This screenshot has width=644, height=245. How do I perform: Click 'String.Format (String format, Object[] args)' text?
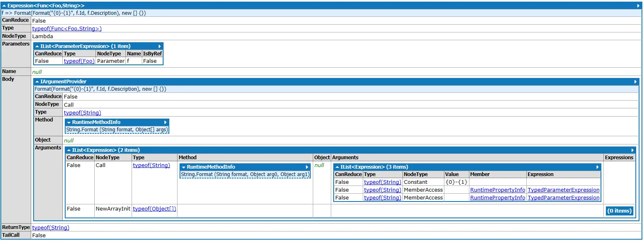pyautogui.click(x=117, y=130)
